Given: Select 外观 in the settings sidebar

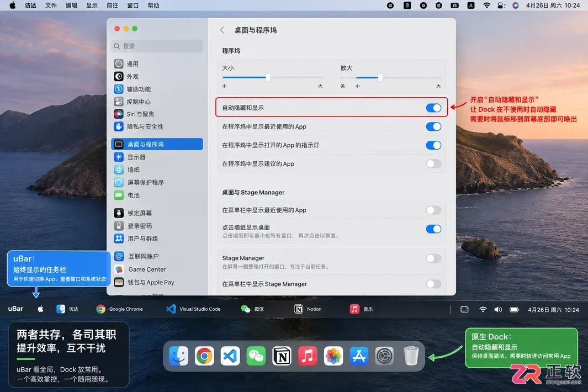Looking at the screenshot, I should pos(157,77).
